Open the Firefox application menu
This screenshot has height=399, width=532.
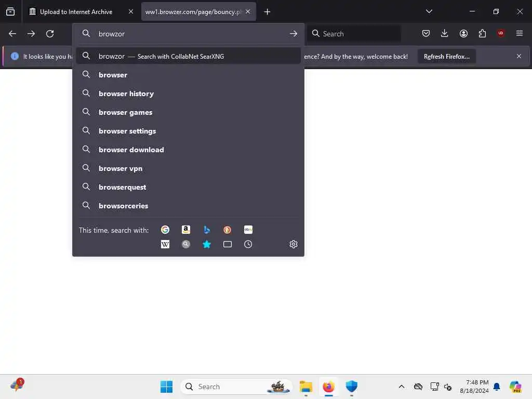click(x=520, y=33)
